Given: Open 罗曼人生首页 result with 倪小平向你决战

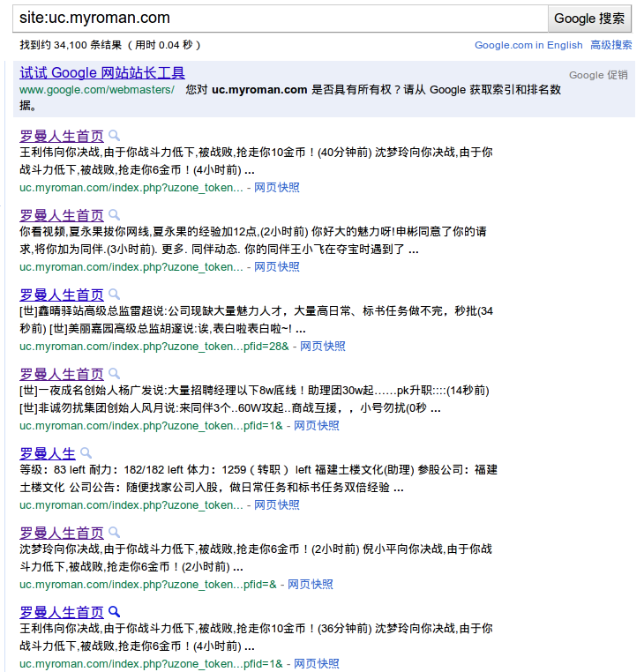Looking at the screenshot, I should point(62,533).
